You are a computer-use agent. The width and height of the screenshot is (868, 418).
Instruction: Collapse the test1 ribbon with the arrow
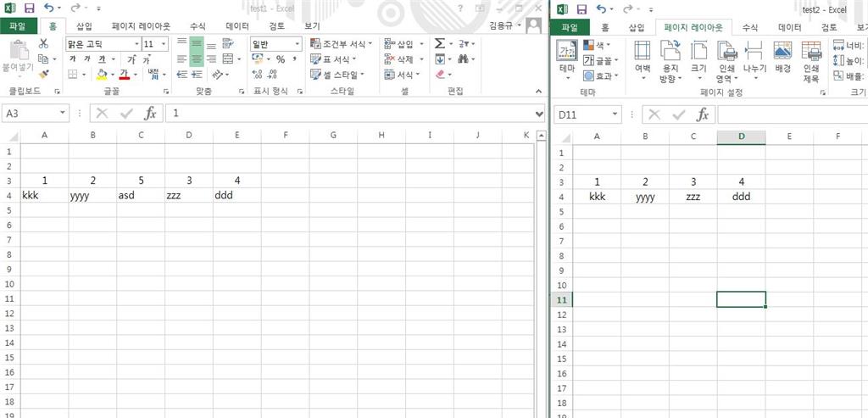[537, 91]
